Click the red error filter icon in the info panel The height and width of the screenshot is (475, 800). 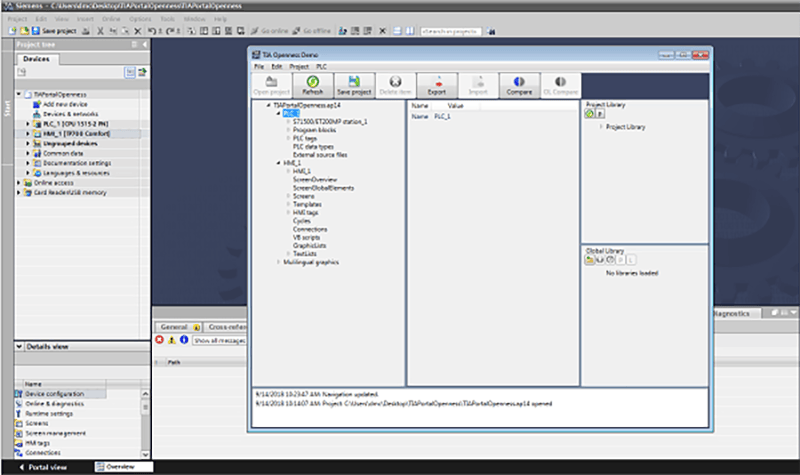(160, 340)
